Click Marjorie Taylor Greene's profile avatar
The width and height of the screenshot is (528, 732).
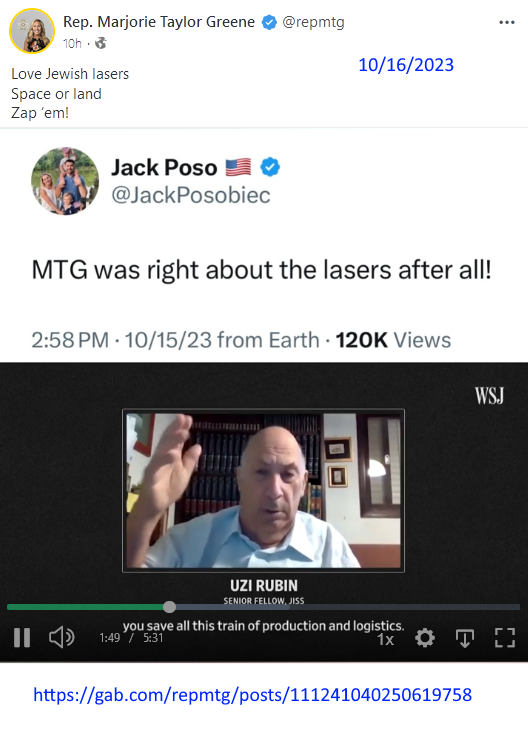(32, 31)
